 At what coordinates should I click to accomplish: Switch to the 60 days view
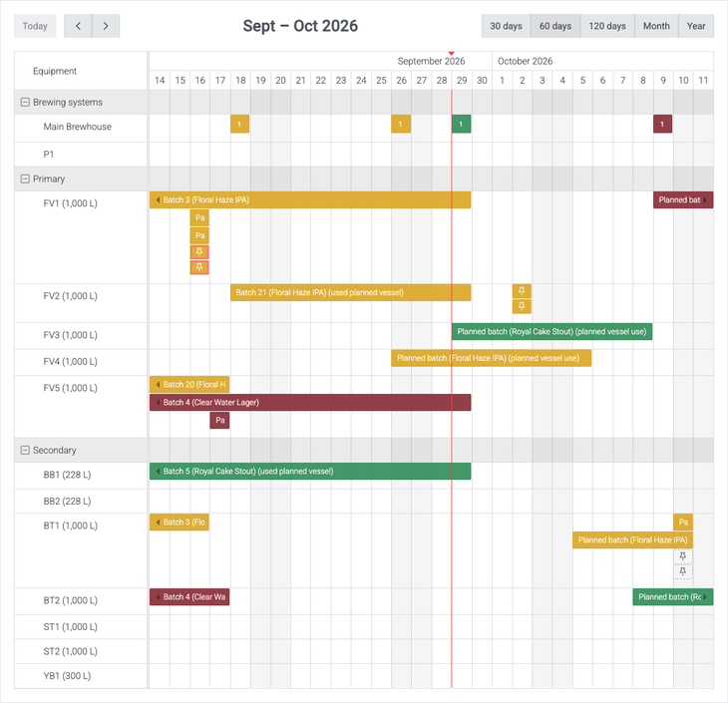(555, 26)
